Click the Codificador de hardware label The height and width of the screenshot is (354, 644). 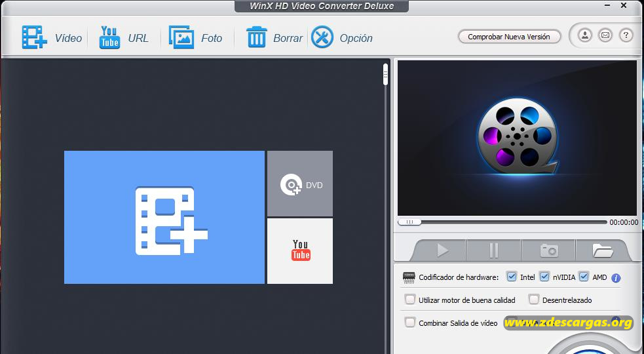pyautogui.click(x=459, y=277)
